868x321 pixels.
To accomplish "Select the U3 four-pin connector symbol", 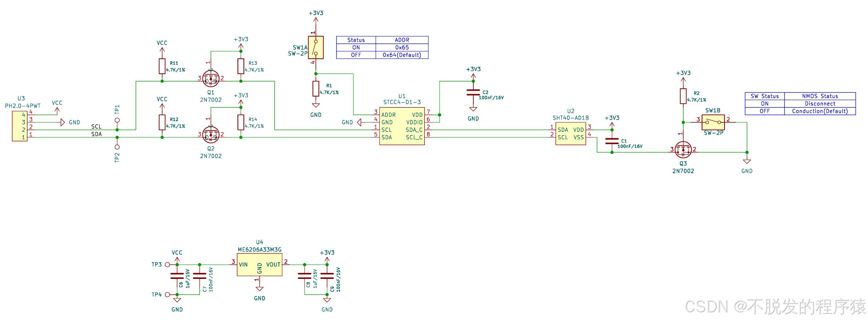I will (19, 126).
